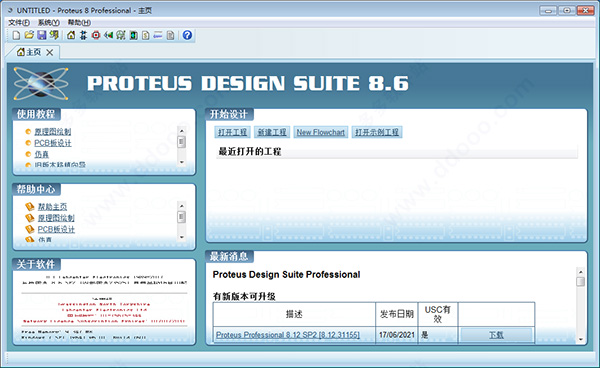
Task: Open the Bill of Materials toolbar icon
Action: [146, 35]
